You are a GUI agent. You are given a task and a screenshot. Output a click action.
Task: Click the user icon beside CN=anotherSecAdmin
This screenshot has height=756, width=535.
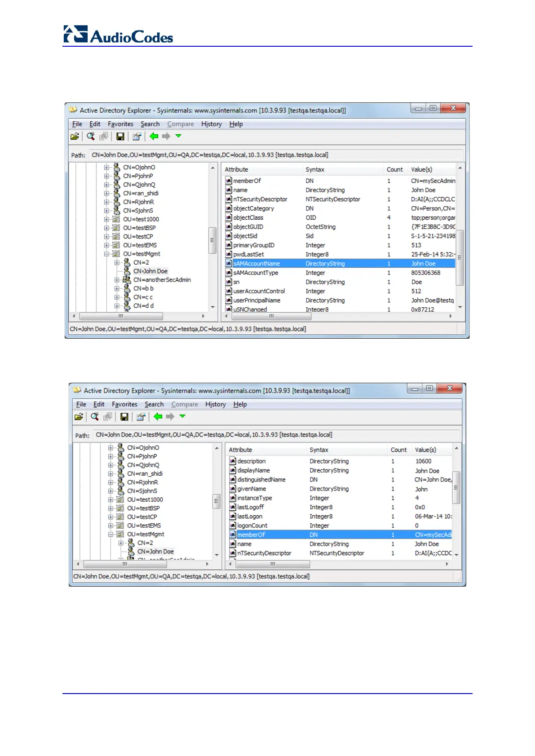click(x=127, y=280)
